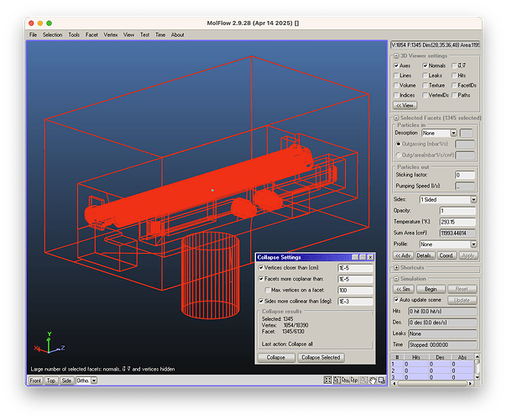507x420 pixels.
Task: Switch to Front view
Action: click(35, 381)
